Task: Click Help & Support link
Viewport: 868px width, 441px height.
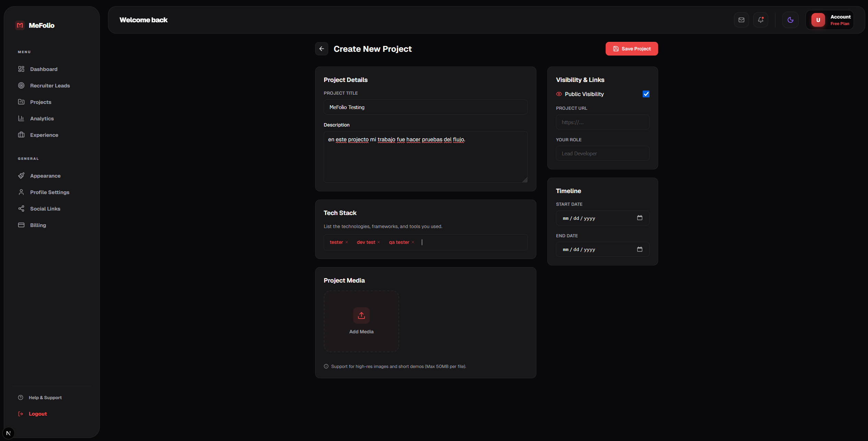Action: 45,397
